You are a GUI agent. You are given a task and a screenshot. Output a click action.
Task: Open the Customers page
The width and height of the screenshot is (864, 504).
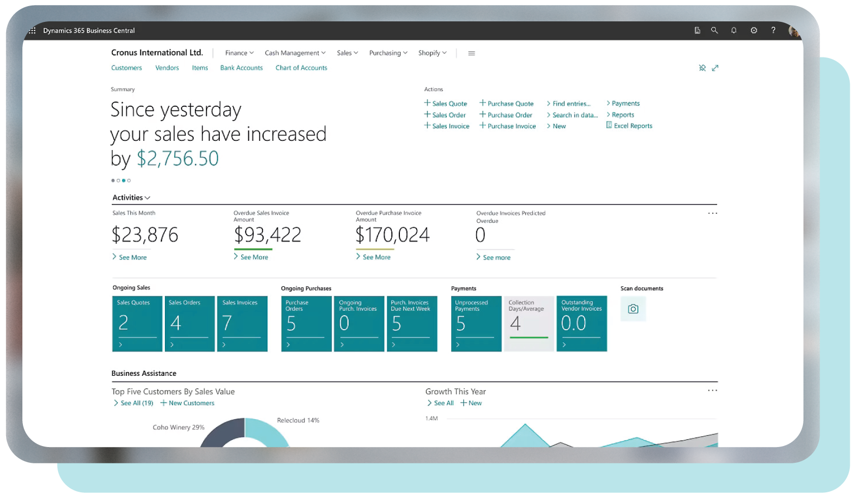click(127, 68)
